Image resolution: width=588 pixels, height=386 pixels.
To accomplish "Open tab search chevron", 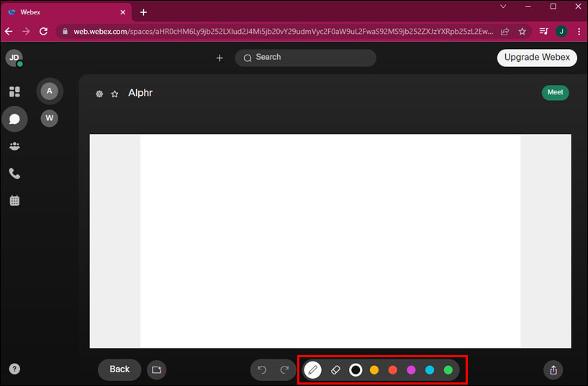I will (503, 6).
